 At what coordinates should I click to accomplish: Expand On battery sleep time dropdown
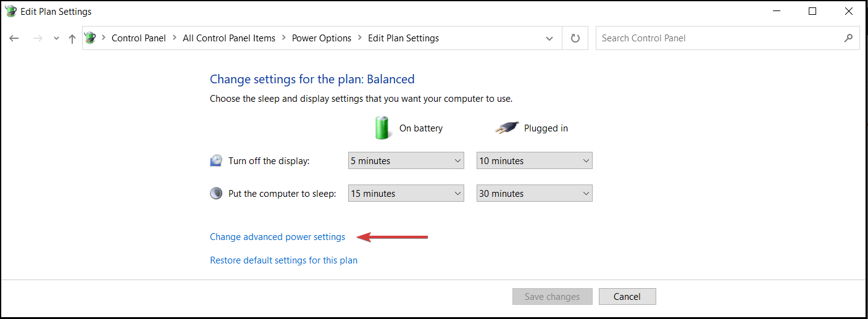click(x=406, y=193)
